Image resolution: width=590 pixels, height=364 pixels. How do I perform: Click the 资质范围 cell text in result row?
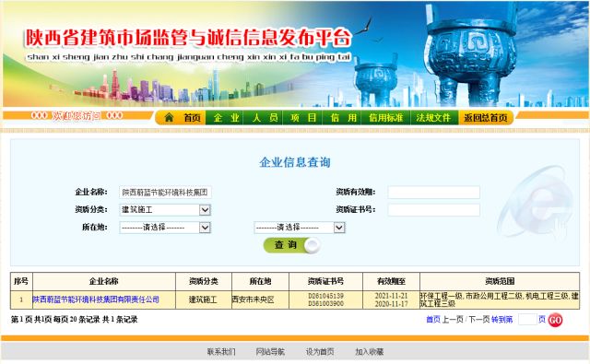click(x=500, y=299)
